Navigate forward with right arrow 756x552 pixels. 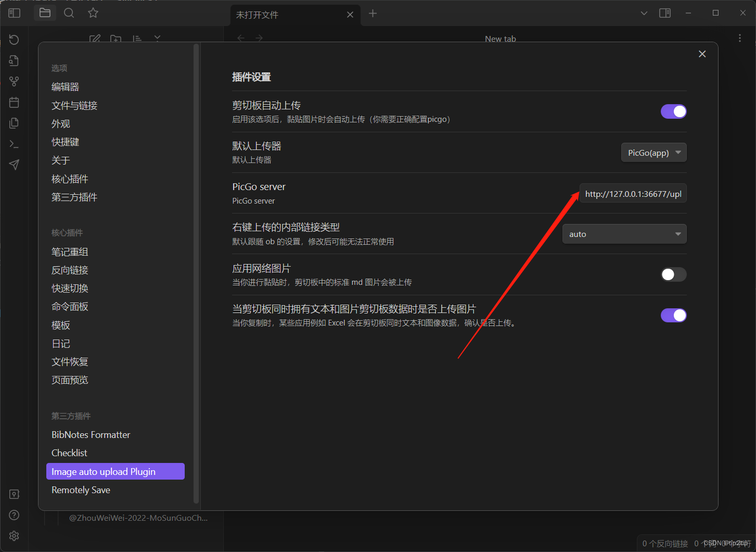[259, 39]
